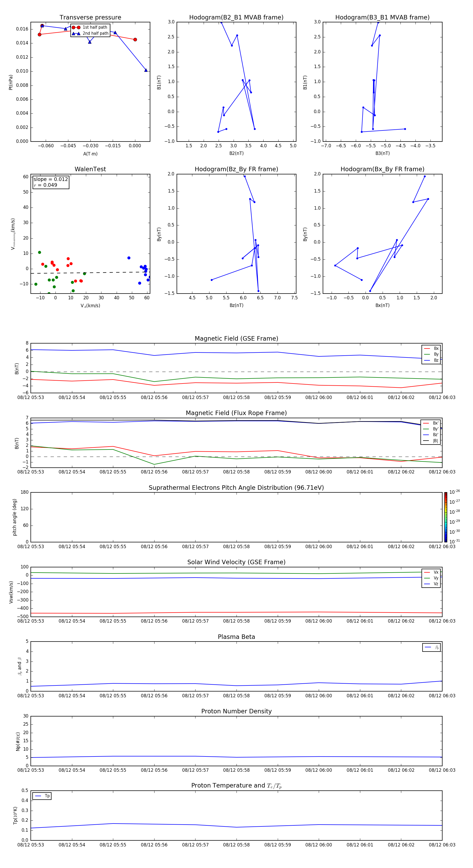Viewport: 473px width, 868px height.
Task: Click the "Pt(nPa)" y-axis label
Action: point(11,82)
